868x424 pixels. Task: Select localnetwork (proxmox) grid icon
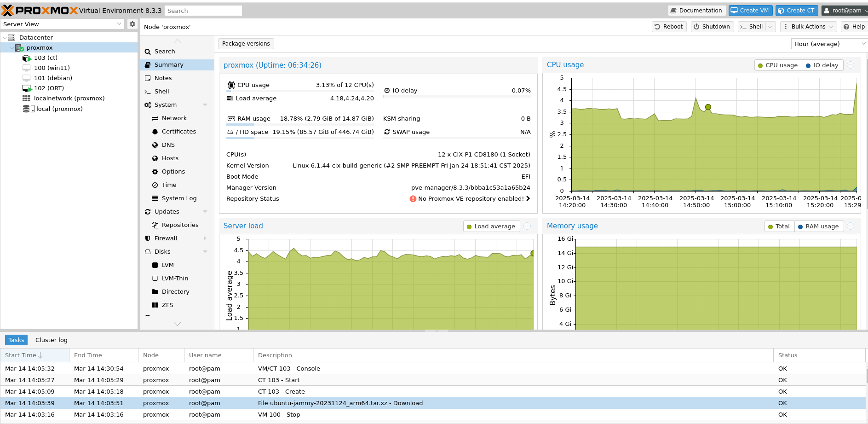pos(26,99)
